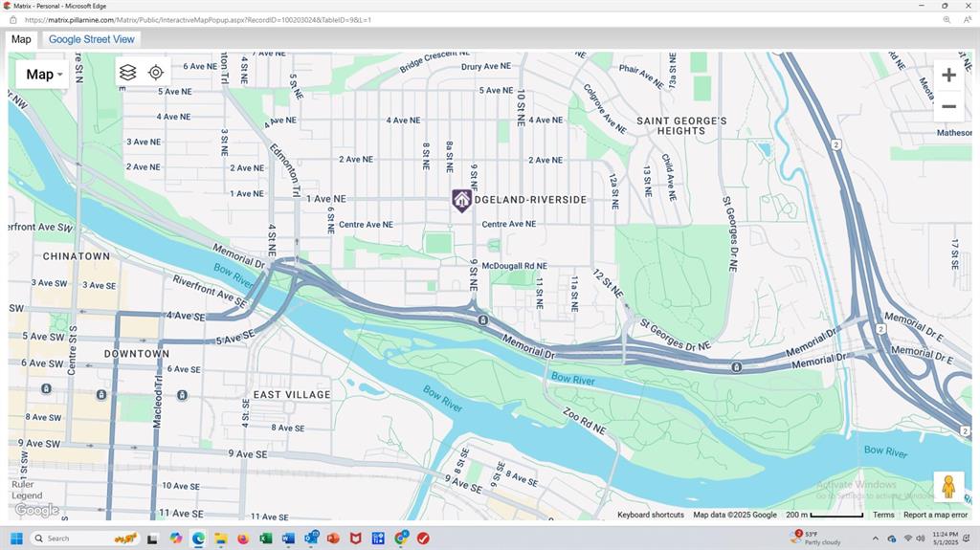The width and height of the screenshot is (980, 550).
Task: Open Outlook from the taskbar
Action: 311,538
